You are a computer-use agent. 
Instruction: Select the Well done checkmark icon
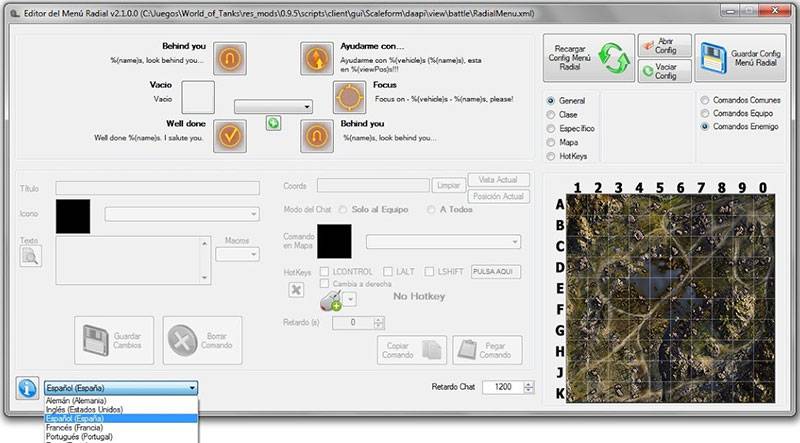tap(231, 133)
